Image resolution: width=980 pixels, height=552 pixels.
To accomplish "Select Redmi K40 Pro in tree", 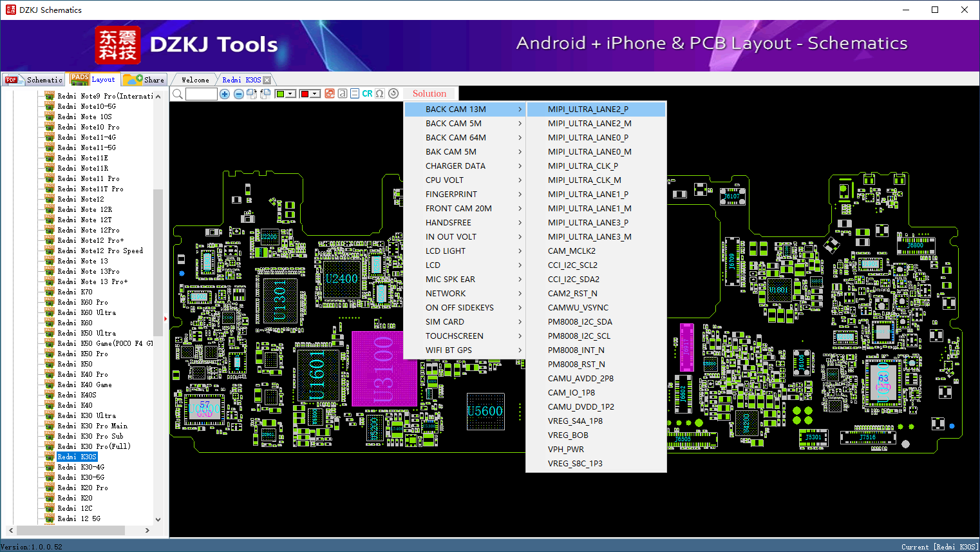I will click(x=82, y=374).
